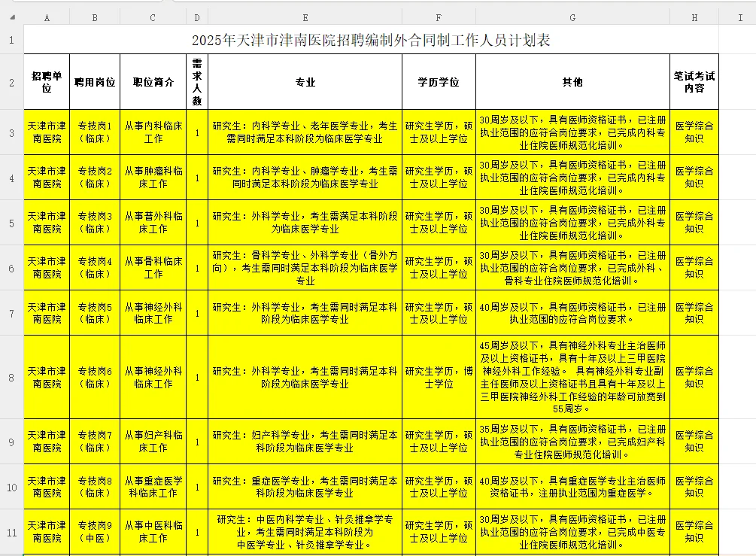Select cell 专技岗4（临床）

click(x=95, y=268)
